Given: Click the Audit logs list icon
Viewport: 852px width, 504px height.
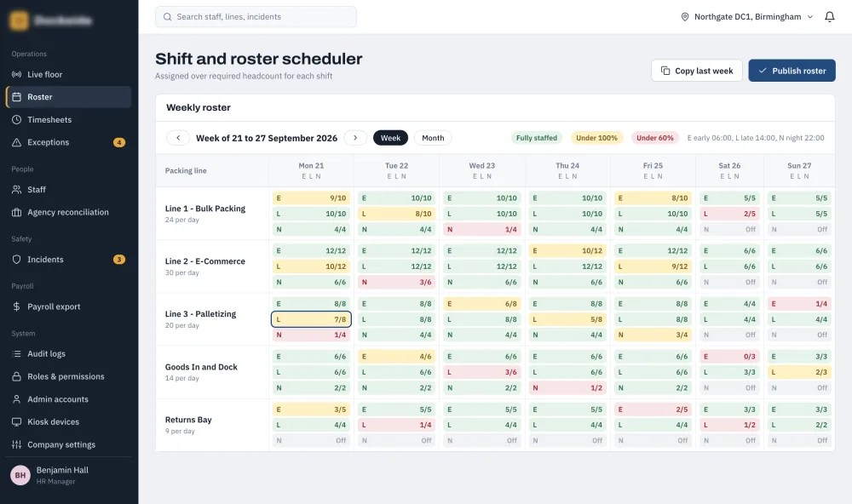Looking at the screenshot, I should (17, 354).
